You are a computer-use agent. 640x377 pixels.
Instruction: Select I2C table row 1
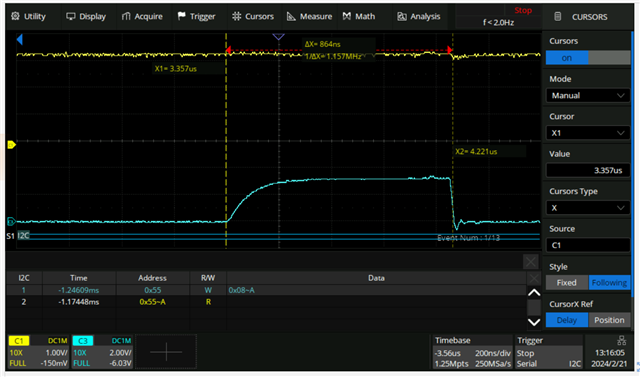coord(266,290)
